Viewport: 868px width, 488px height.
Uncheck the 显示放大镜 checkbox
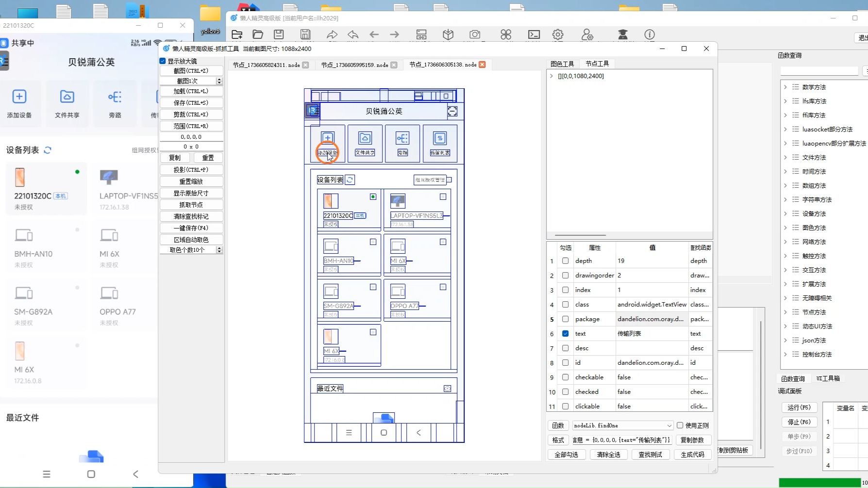[163, 61]
